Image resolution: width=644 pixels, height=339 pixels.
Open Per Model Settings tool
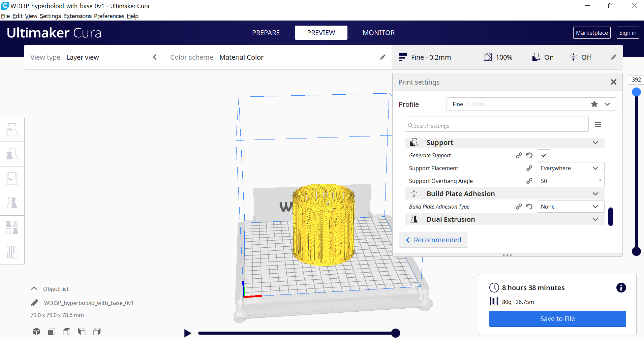pos(12,228)
